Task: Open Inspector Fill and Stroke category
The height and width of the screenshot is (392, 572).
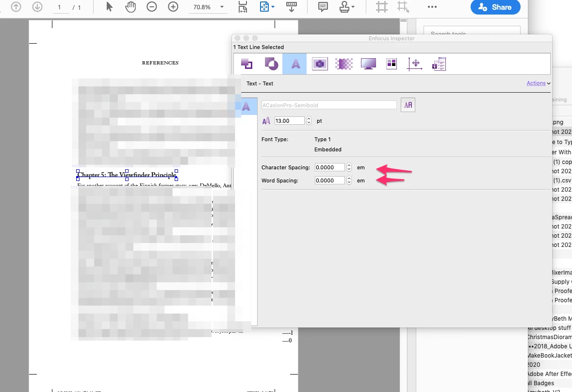Action: (246, 64)
